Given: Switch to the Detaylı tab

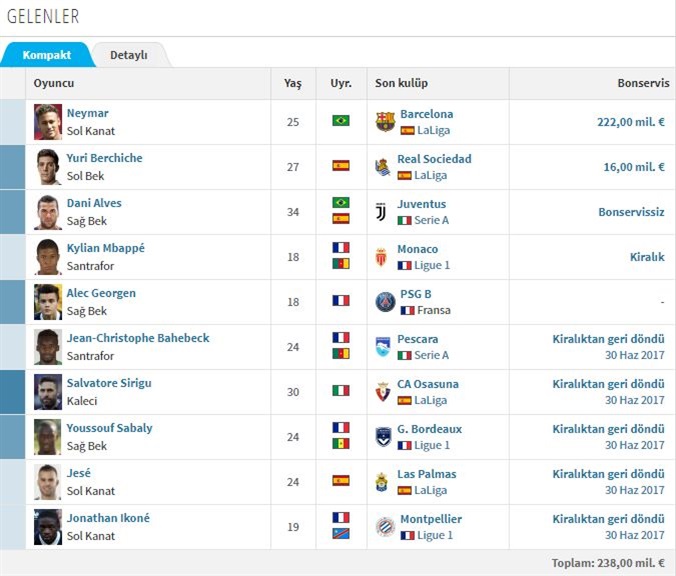Looking at the screenshot, I should coord(128,55).
